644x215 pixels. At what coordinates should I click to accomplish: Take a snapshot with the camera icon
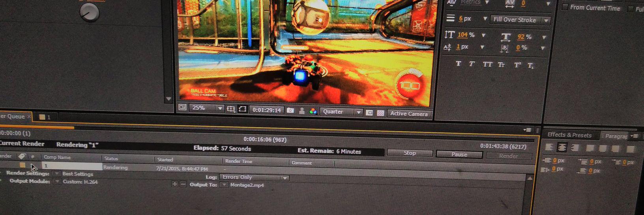coord(290,111)
